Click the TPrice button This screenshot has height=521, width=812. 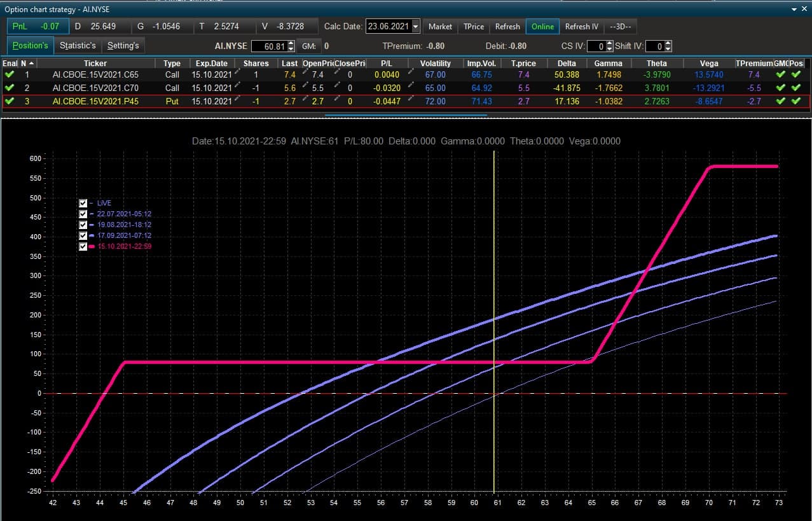(x=474, y=27)
